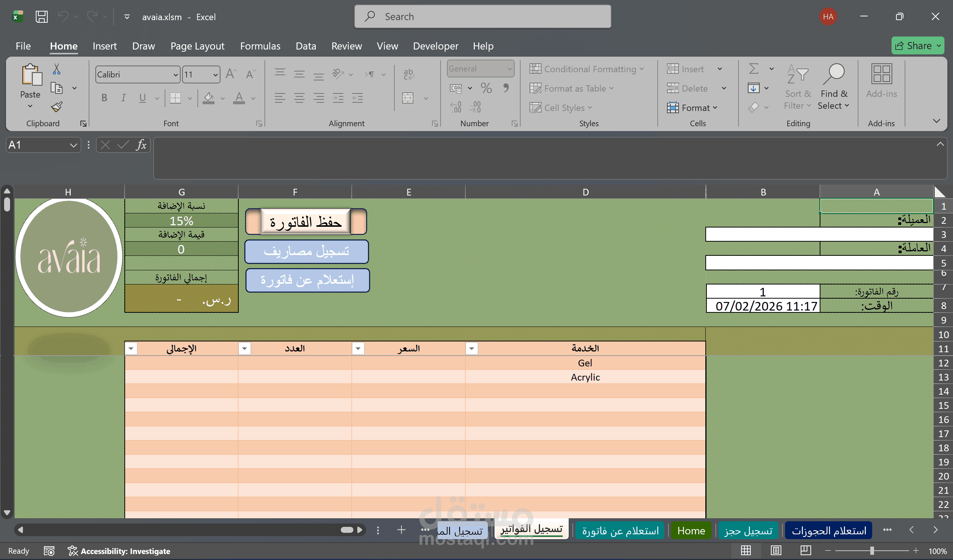Open the Formulas ribbon tab

click(260, 46)
